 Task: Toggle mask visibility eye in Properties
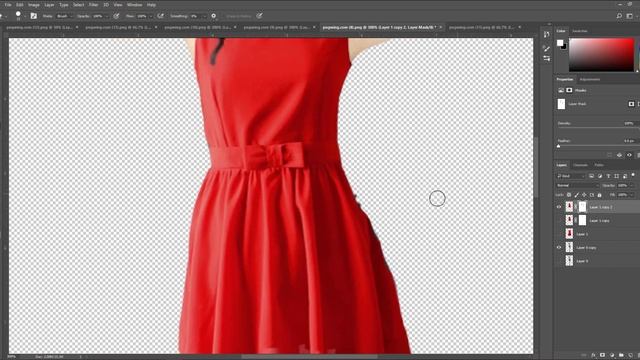(629, 155)
